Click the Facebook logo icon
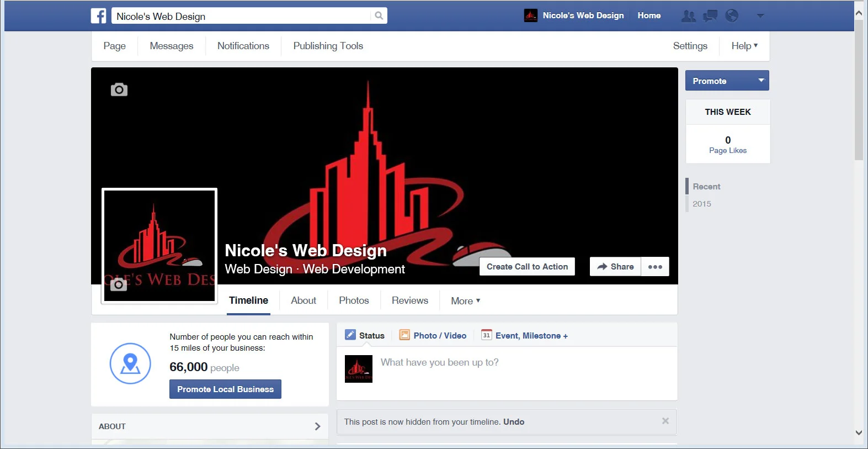The height and width of the screenshot is (449, 868). tap(99, 15)
